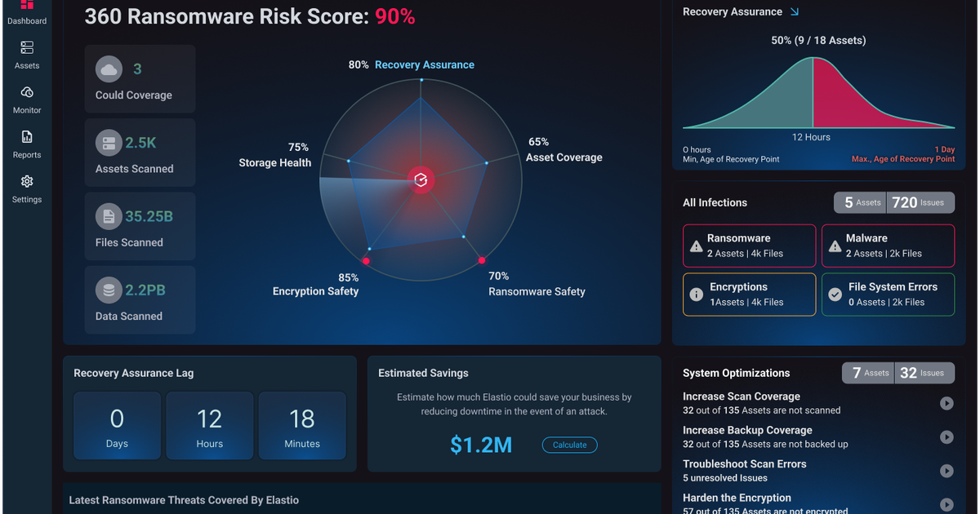Expand the Increase Backup Coverage details
980x514 pixels.
pyautogui.click(x=946, y=436)
